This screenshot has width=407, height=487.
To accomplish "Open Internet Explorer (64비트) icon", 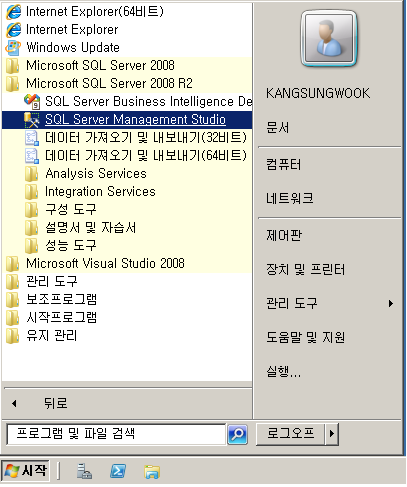I will 13,12.
